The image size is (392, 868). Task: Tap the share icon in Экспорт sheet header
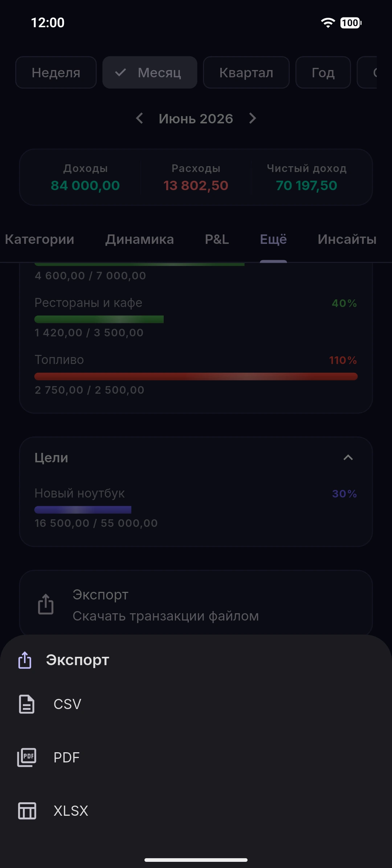(25, 660)
